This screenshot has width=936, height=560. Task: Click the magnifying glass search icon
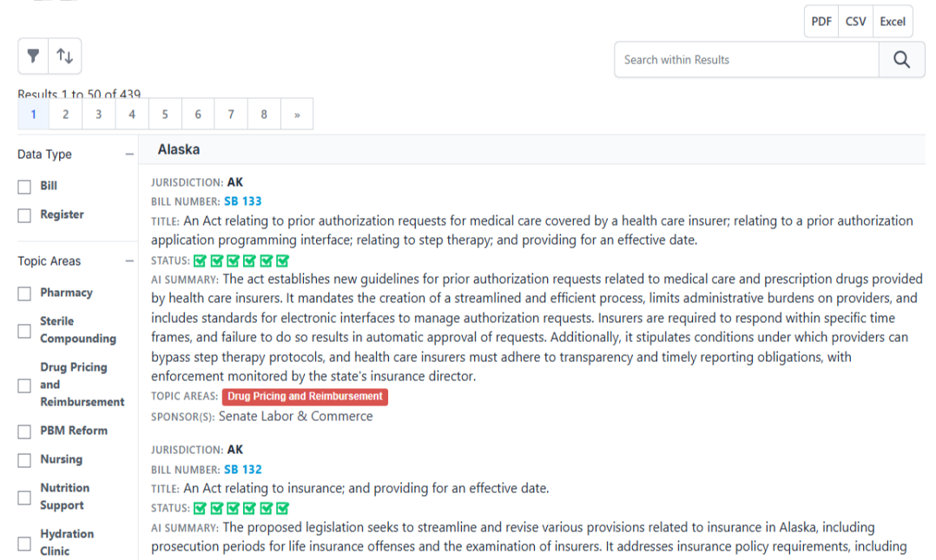[901, 59]
